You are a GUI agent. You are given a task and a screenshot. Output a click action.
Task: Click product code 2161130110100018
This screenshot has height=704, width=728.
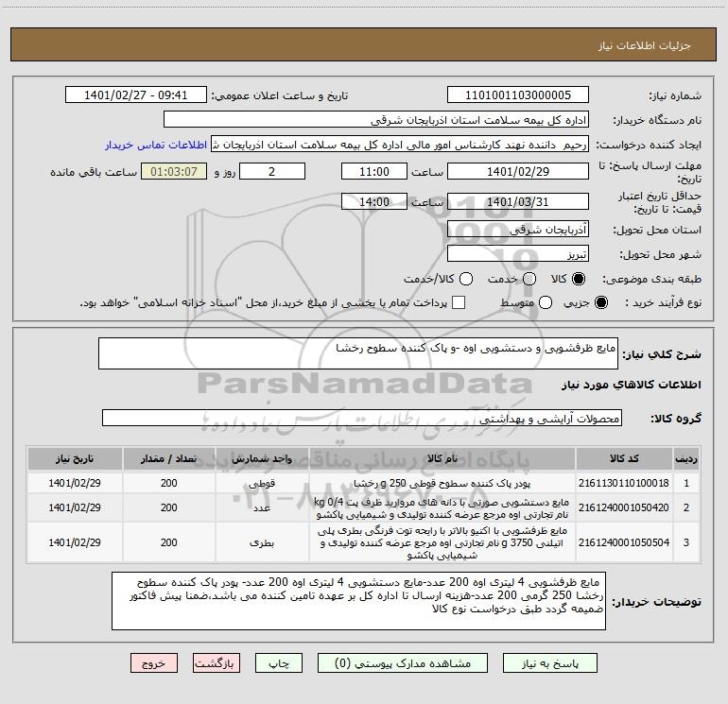pyautogui.click(x=624, y=483)
